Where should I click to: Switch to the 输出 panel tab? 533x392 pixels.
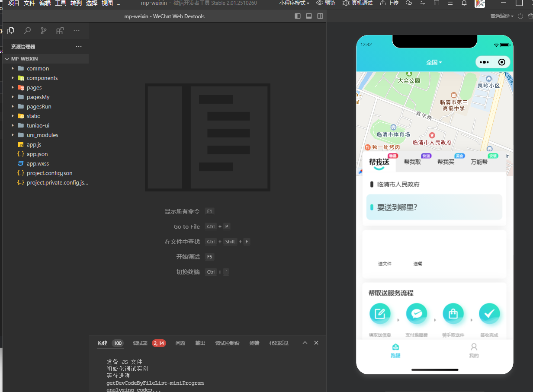pyautogui.click(x=200, y=343)
